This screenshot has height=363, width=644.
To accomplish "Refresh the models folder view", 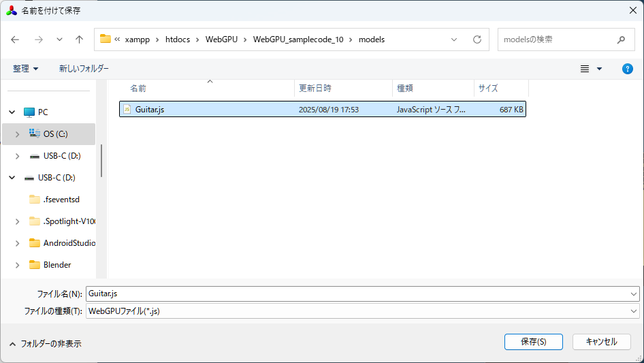I will pos(477,40).
